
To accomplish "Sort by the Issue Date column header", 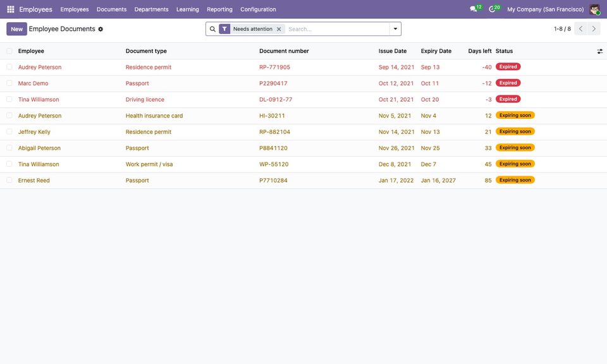I will pos(393,51).
